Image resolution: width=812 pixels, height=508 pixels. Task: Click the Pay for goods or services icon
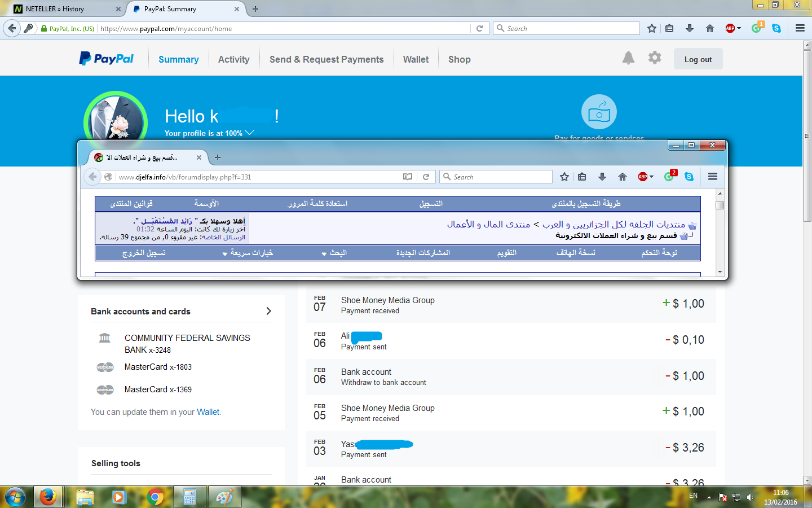599,112
